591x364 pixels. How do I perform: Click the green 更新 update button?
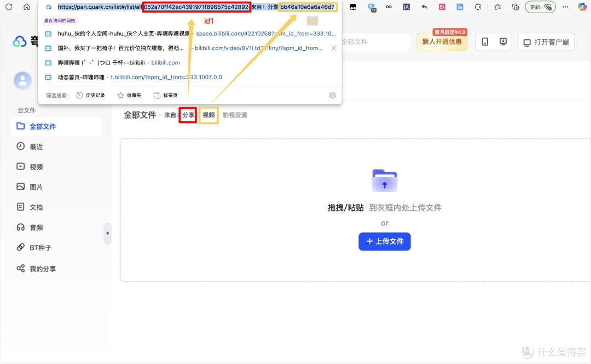coord(540,7)
